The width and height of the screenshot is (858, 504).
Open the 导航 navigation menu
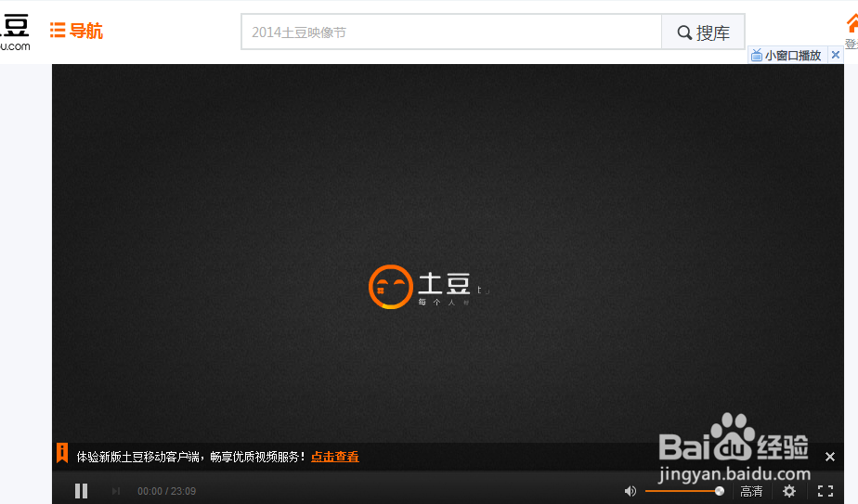click(x=76, y=31)
